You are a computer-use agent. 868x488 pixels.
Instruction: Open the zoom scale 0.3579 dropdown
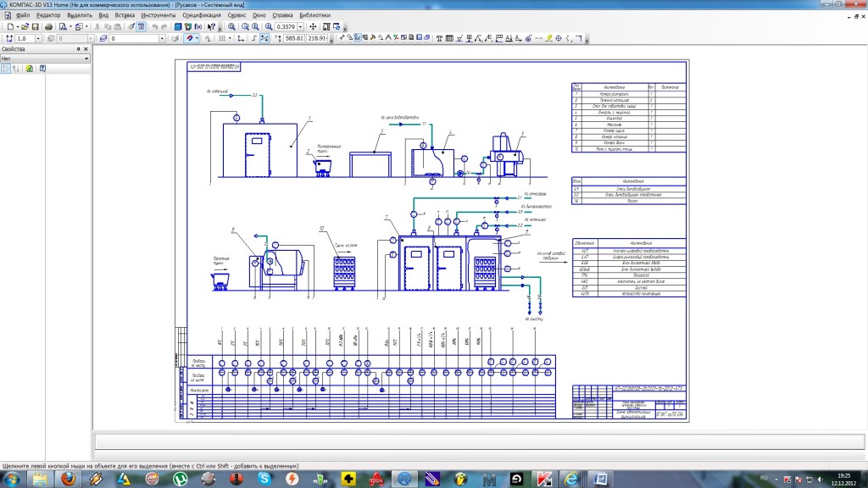click(300, 26)
